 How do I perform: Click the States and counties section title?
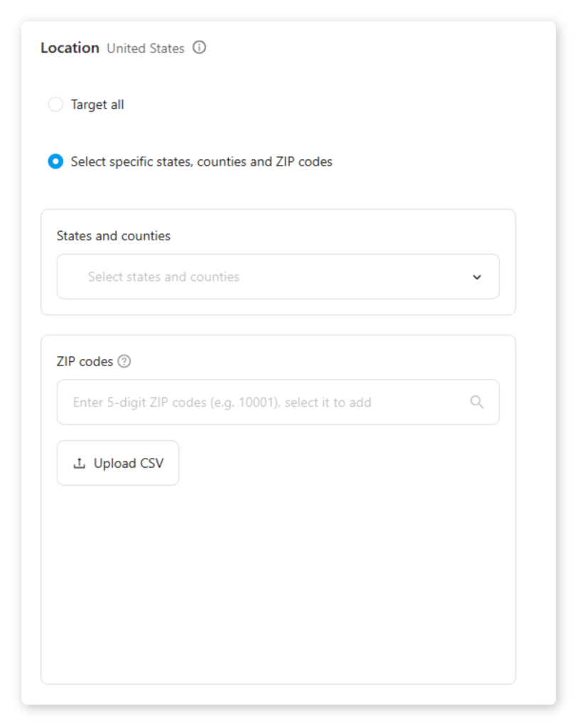pos(114,236)
